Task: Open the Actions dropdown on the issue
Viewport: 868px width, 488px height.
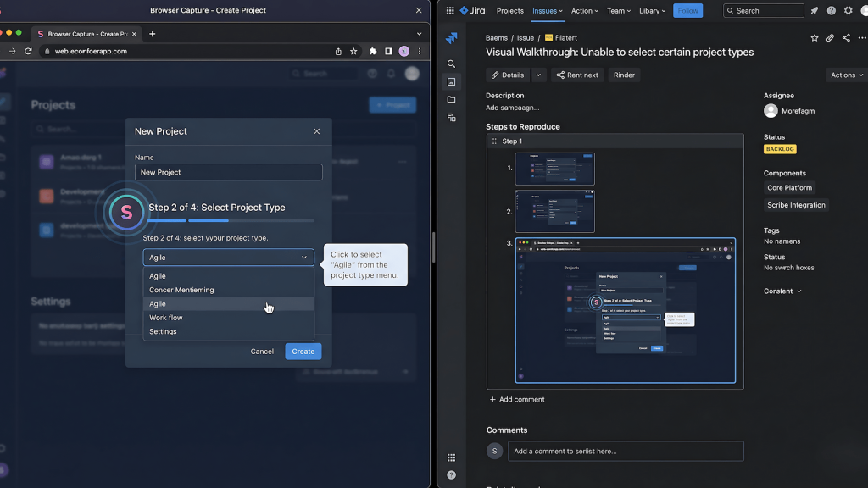Action: tap(845, 75)
